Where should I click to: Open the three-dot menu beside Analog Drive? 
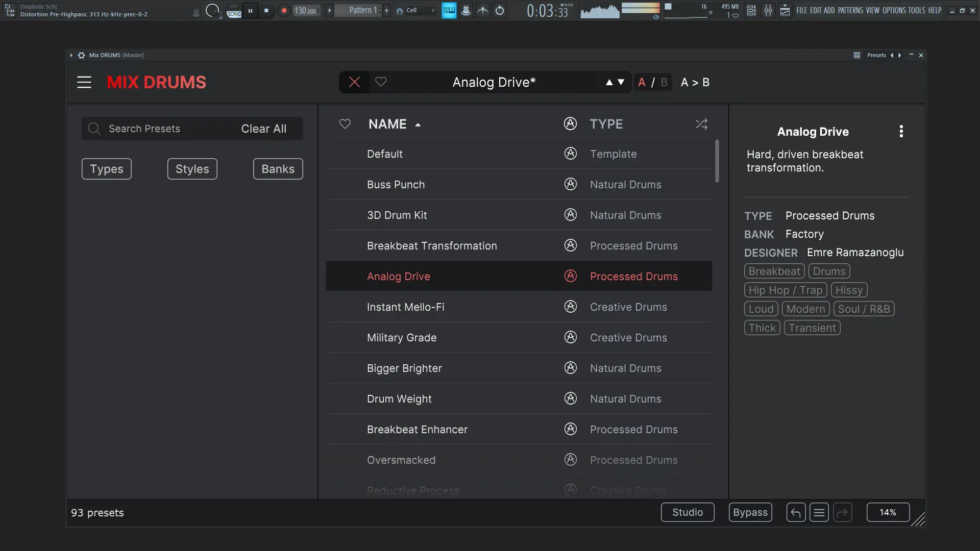coord(901,132)
